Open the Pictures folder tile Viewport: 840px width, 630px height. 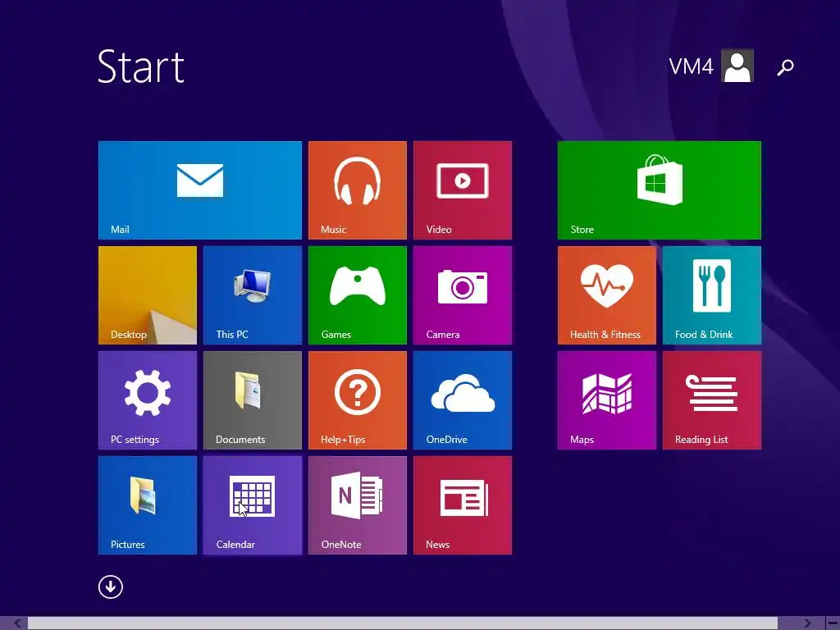pos(148,505)
